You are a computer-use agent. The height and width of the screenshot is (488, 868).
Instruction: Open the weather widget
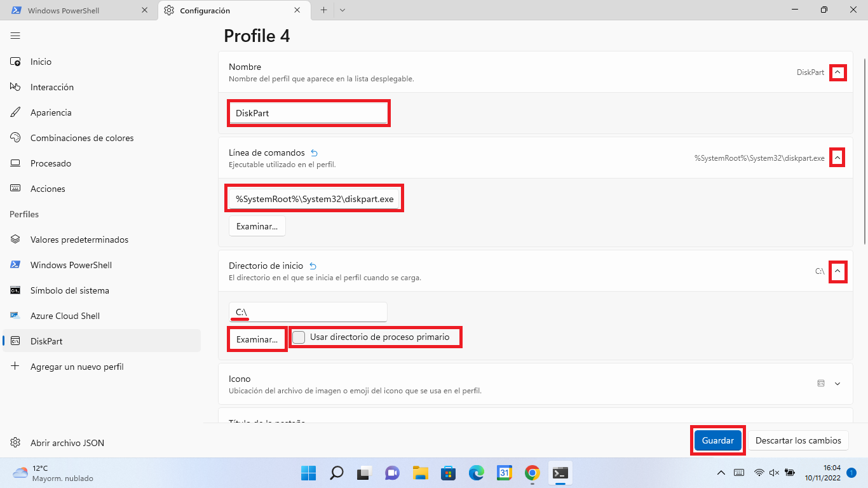53,473
